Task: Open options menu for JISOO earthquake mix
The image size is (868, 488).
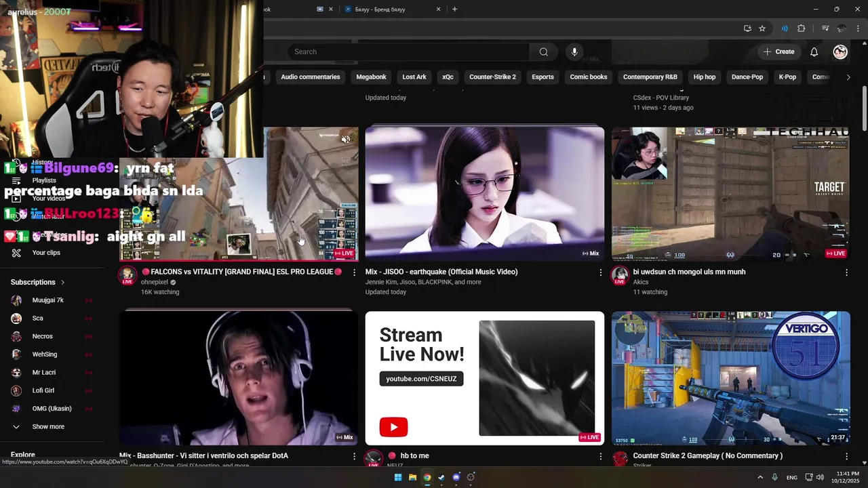Action: tap(600, 272)
